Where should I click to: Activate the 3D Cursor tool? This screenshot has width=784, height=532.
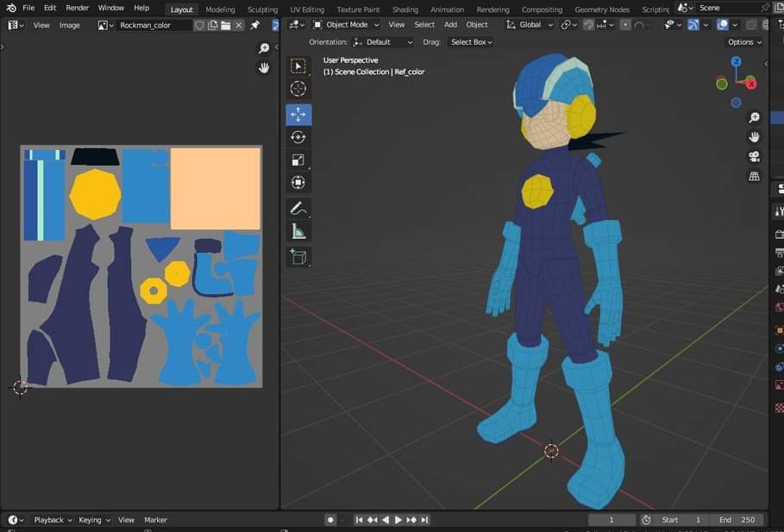298,89
